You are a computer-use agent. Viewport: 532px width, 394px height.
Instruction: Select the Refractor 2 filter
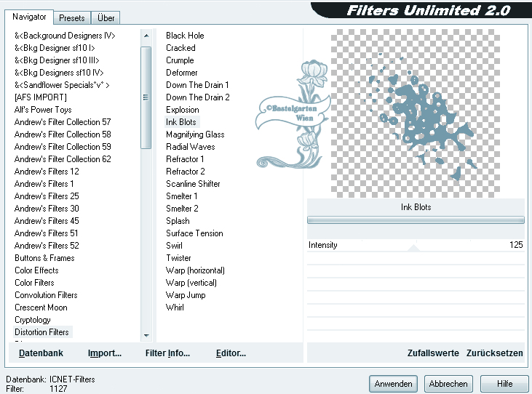[186, 172]
